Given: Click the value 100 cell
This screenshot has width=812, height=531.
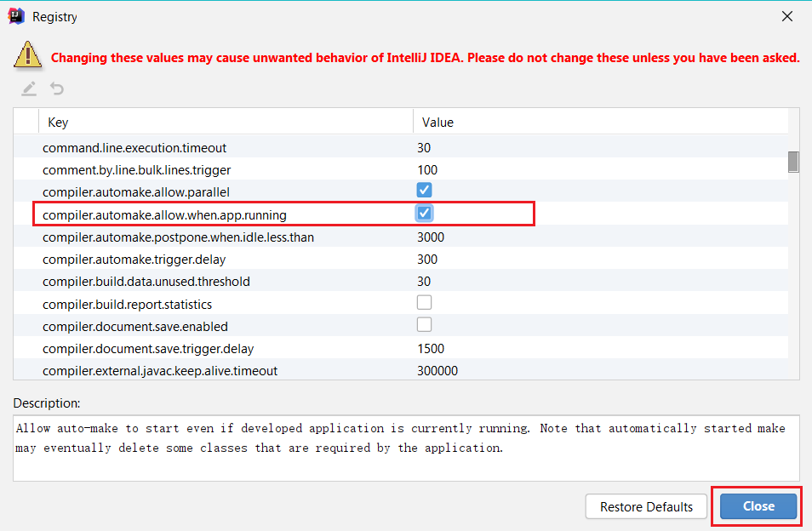Looking at the screenshot, I should point(427,170).
